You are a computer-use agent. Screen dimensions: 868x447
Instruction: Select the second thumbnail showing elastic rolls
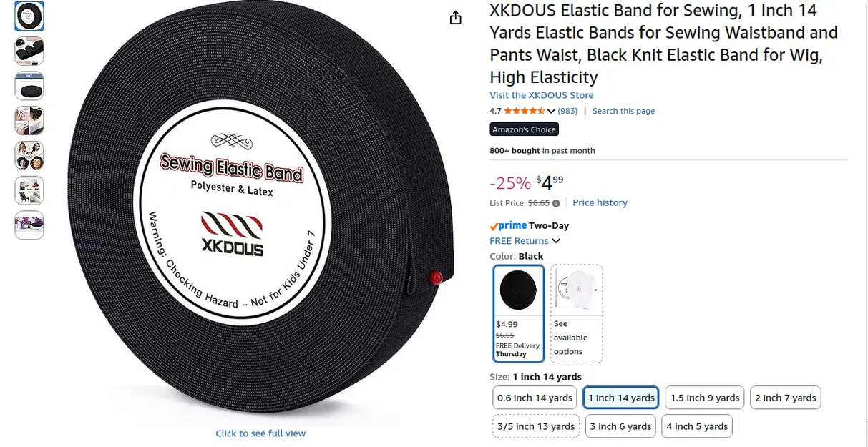click(29, 51)
